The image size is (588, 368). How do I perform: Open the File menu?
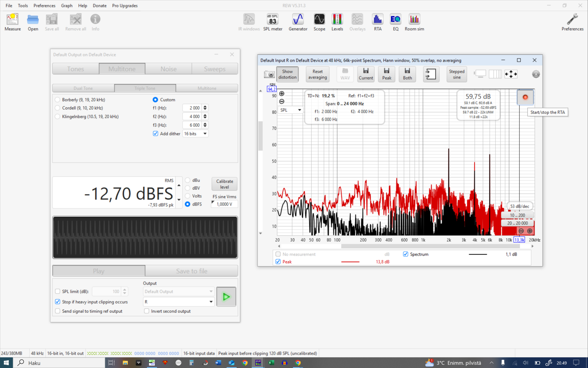tap(9, 5)
